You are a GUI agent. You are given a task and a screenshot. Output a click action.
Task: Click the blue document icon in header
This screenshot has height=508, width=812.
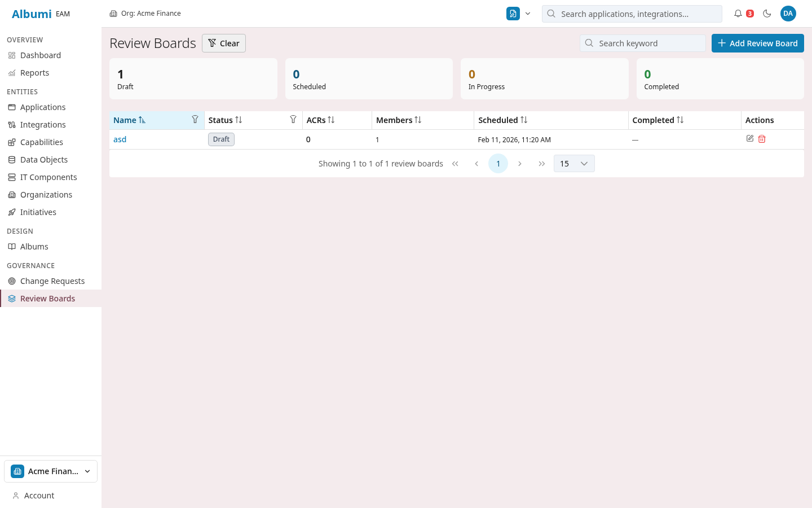click(x=513, y=14)
